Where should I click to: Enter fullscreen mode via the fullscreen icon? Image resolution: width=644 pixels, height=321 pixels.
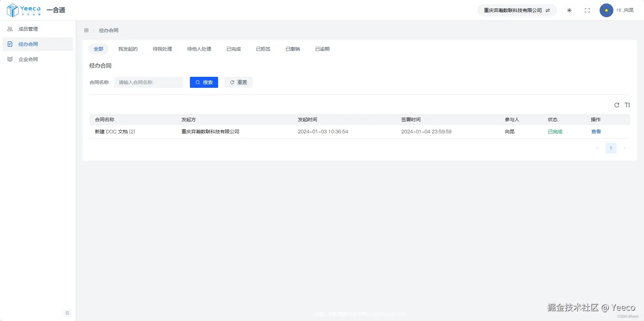pos(587,10)
